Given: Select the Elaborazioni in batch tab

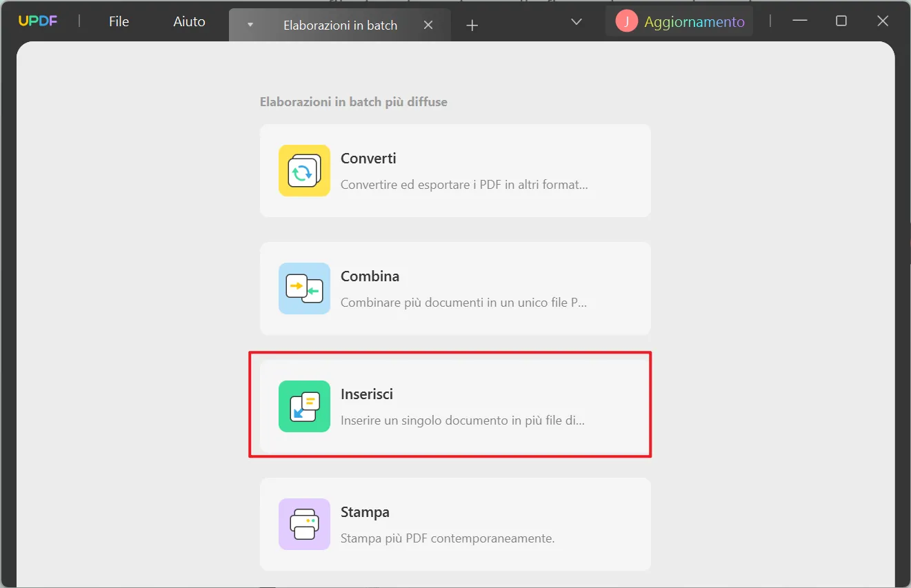Looking at the screenshot, I should pyautogui.click(x=340, y=25).
